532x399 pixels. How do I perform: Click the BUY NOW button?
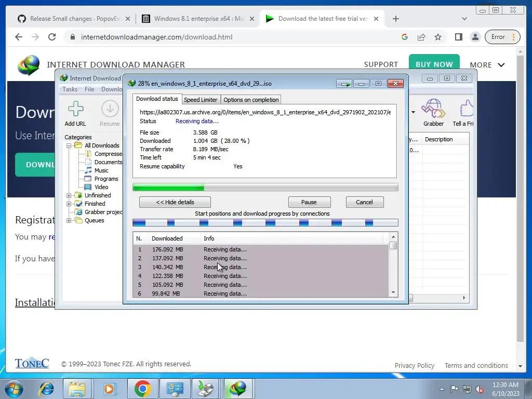[x=434, y=64]
